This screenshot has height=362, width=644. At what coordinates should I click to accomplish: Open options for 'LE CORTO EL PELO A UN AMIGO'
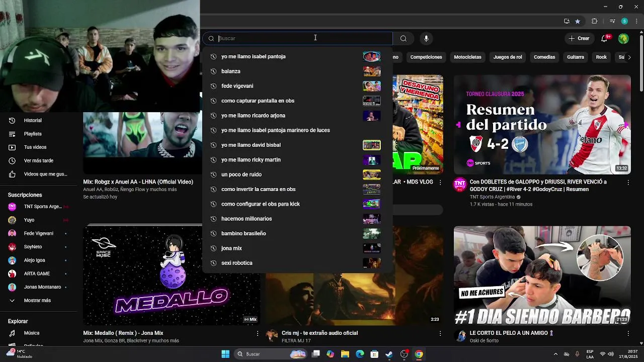628,333
